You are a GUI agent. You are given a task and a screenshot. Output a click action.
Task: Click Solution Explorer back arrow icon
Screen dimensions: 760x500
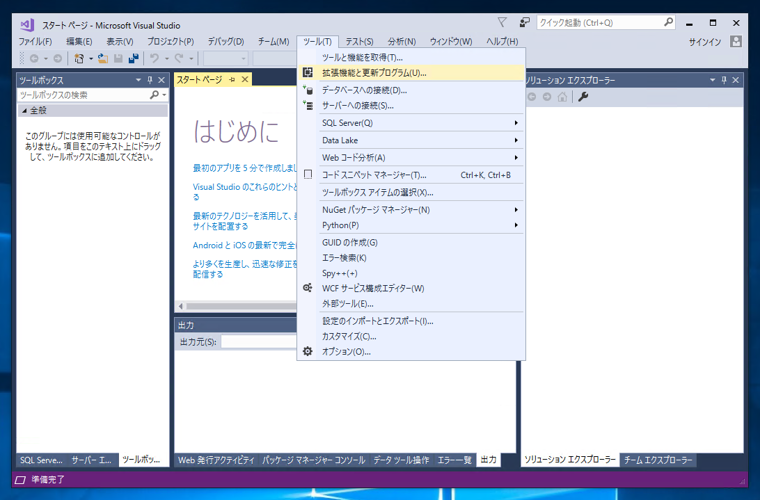pyautogui.click(x=532, y=97)
